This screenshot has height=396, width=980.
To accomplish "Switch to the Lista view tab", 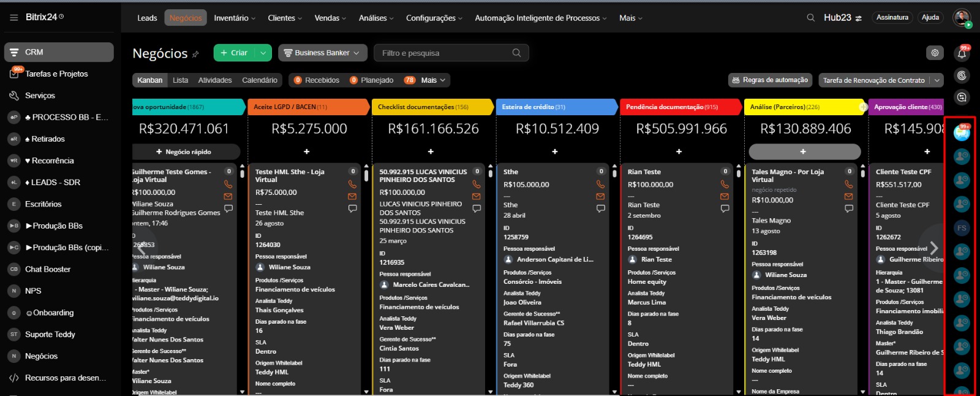I will 180,80.
